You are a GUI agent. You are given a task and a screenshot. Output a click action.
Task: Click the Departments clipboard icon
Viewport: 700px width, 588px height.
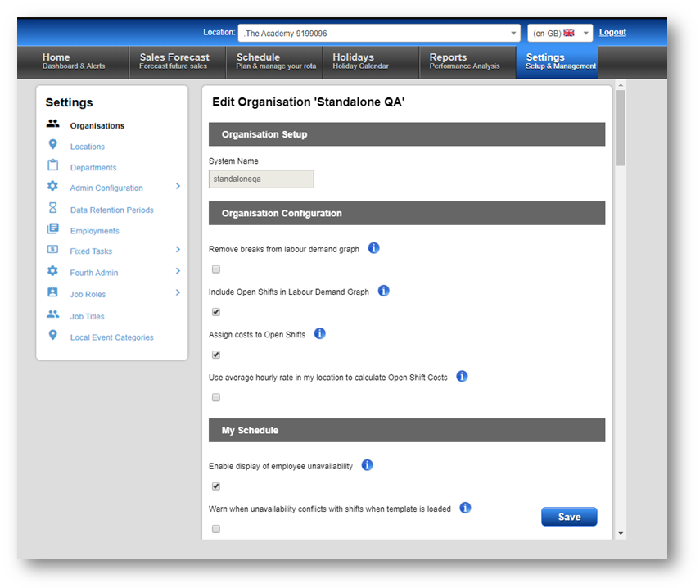(53, 166)
